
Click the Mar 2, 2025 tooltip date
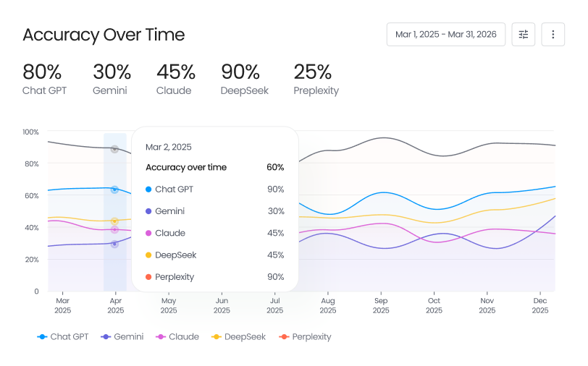click(x=169, y=147)
